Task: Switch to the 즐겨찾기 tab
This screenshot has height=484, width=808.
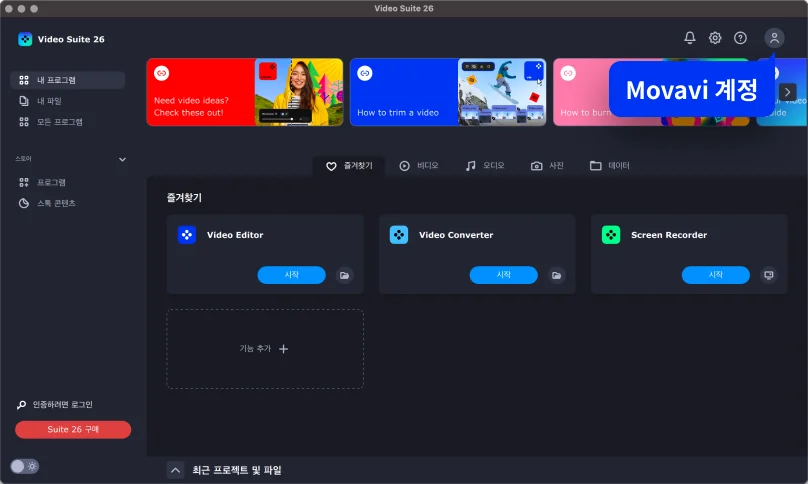Action: coord(349,166)
